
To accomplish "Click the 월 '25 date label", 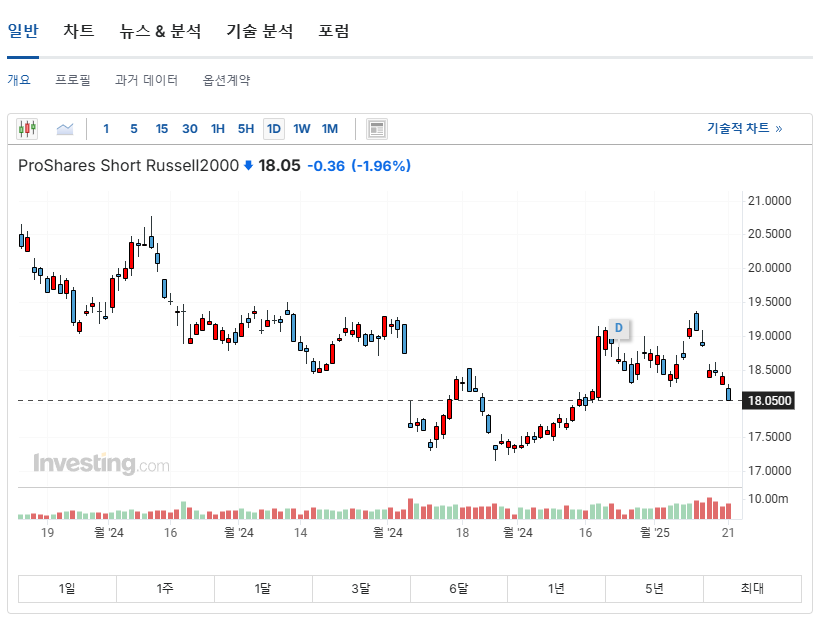I will pos(655,532).
